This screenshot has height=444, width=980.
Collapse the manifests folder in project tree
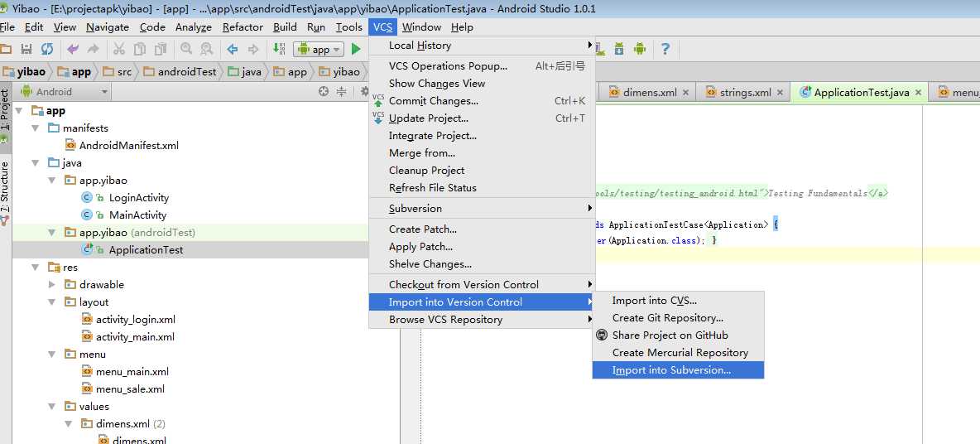click(x=36, y=128)
